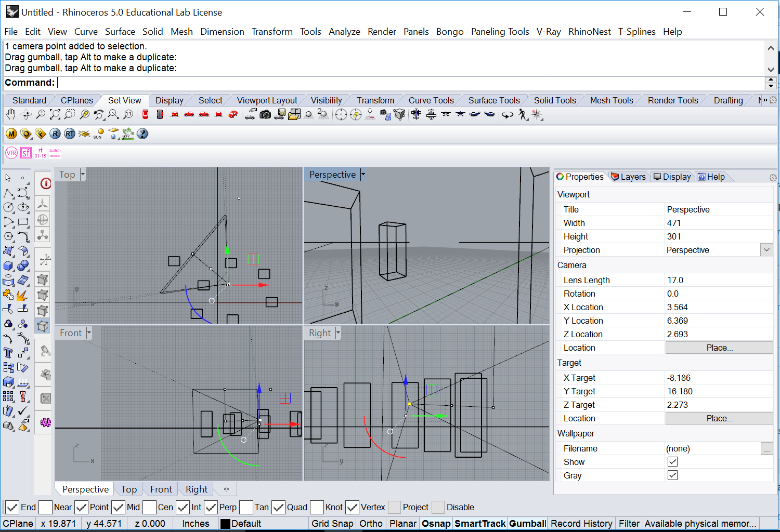
Task: Click the Rotate view icon
Action: pos(26,114)
